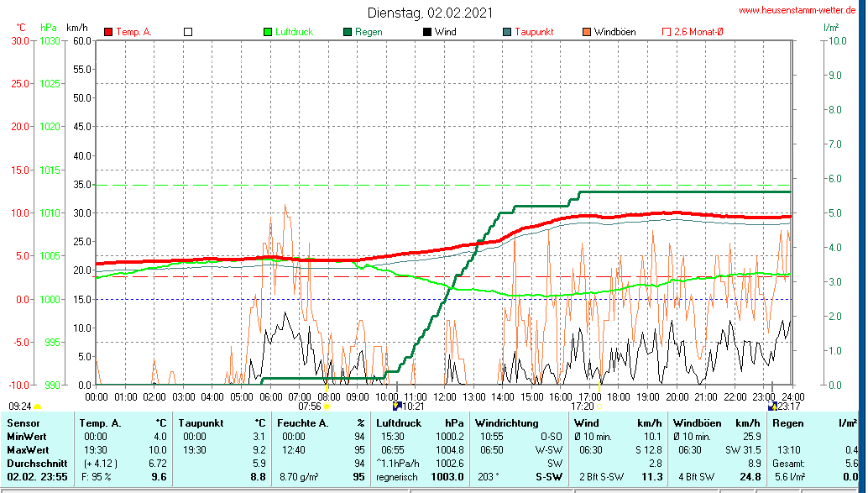Click the chart title 'Dienstag, 02.02.2021'
This screenshot has height=493, width=868.
(x=430, y=13)
